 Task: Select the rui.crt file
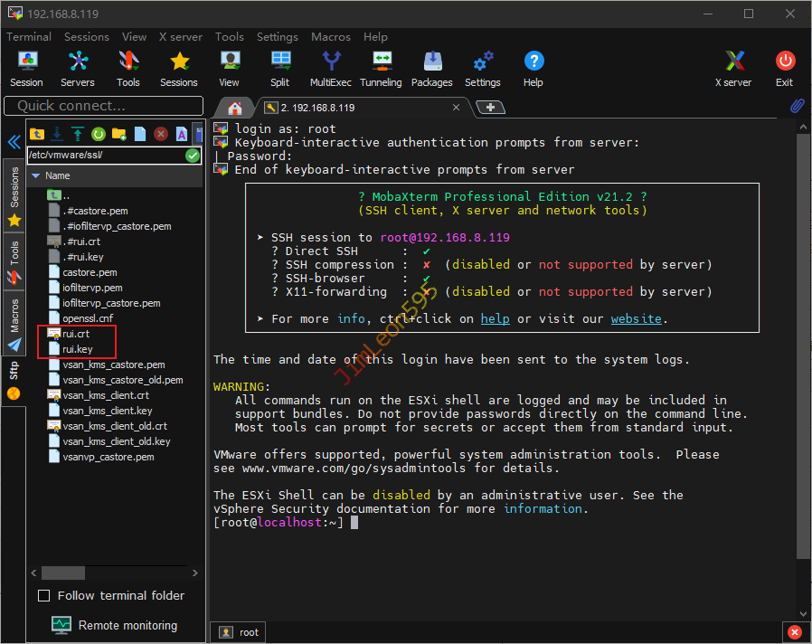click(76, 334)
